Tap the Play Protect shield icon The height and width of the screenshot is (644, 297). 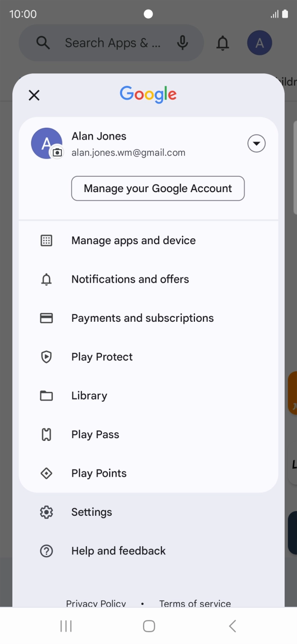tap(46, 357)
